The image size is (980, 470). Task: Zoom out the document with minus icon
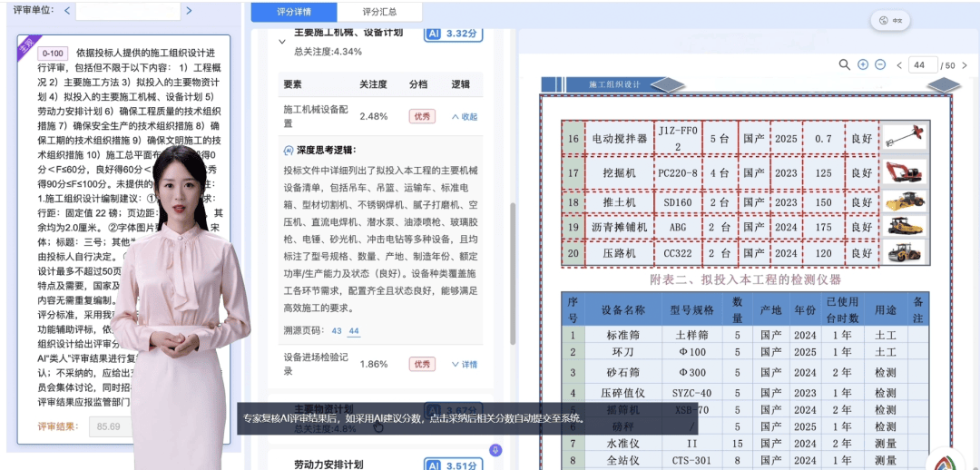(880, 64)
